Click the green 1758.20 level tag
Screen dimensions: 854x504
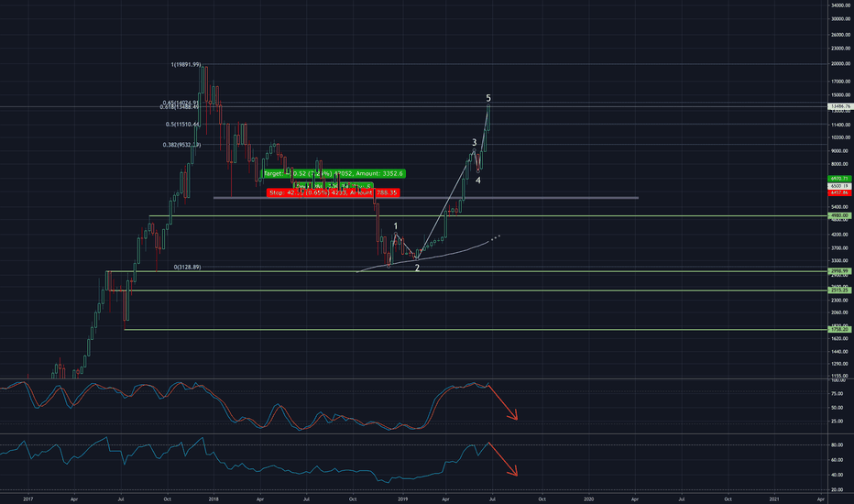coord(839,329)
